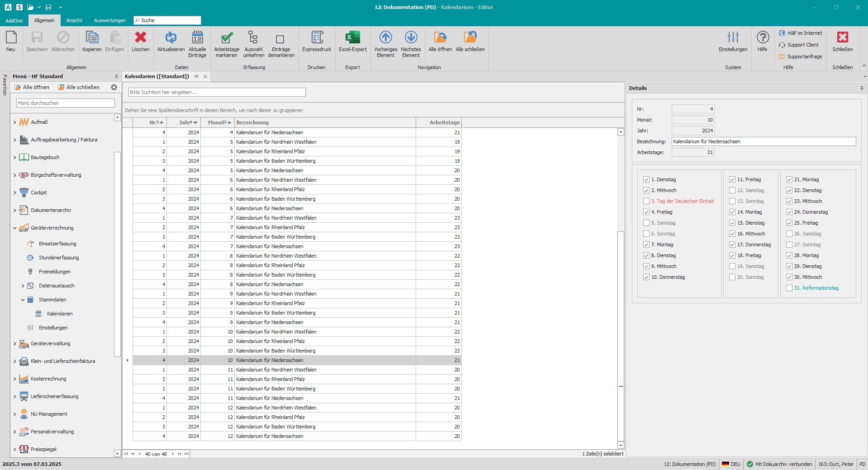The width and height of the screenshot is (868, 470).
Task: Click Alle öffnen in menu panel
Action: [x=32, y=87]
